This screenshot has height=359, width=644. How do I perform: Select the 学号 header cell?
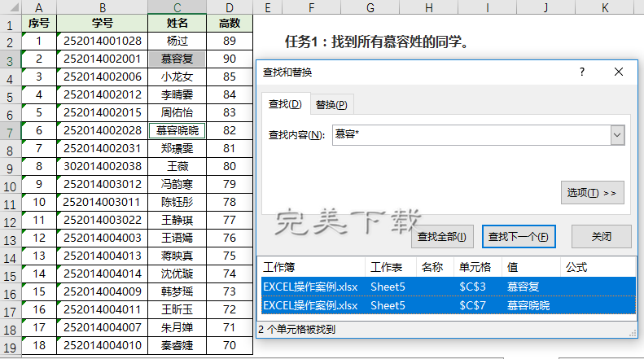coord(103,23)
